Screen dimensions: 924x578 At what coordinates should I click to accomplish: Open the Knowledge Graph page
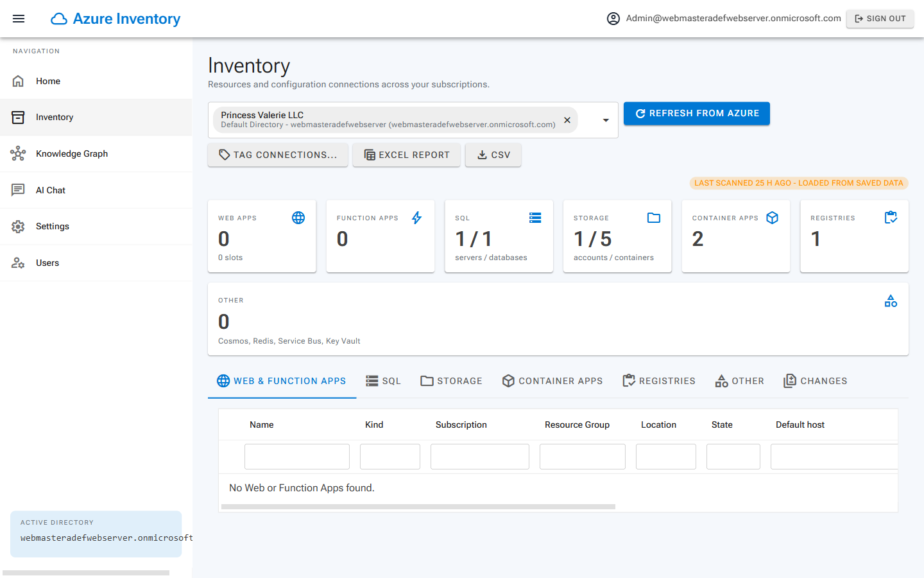(96, 153)
